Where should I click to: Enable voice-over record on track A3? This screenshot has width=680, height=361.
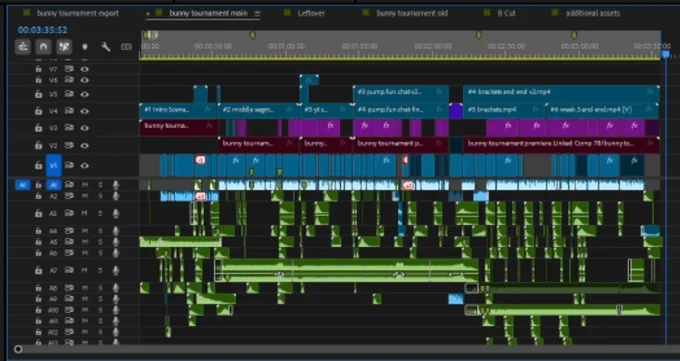click(115, 213)
